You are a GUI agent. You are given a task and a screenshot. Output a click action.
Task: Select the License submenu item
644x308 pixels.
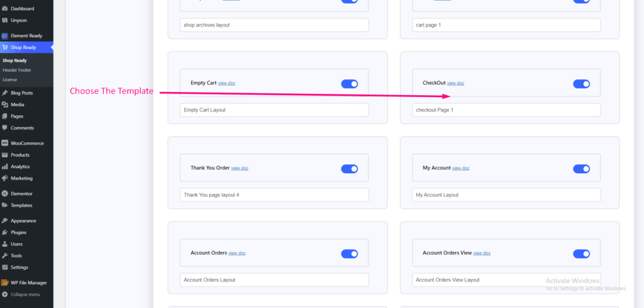[x=10, y=79]
